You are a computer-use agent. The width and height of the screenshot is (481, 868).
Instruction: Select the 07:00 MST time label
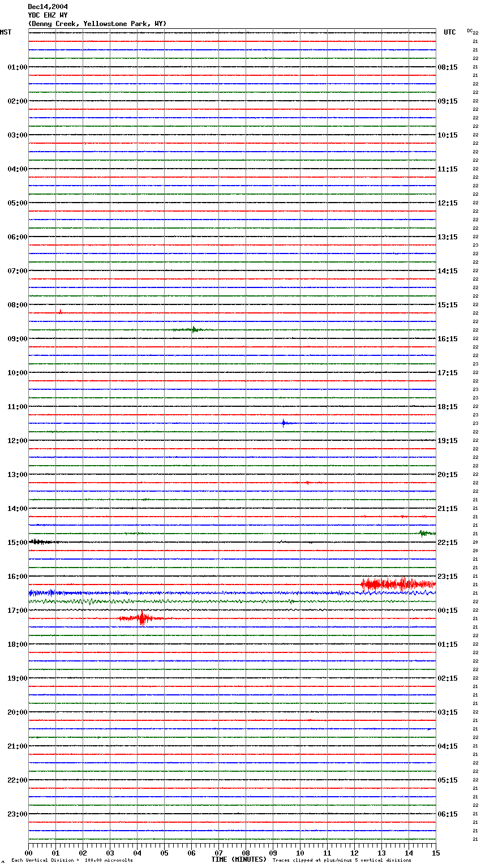(18, 271)
